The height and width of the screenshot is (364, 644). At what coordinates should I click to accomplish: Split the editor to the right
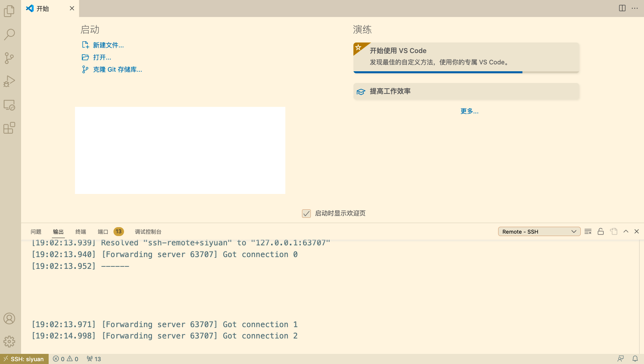622,8
